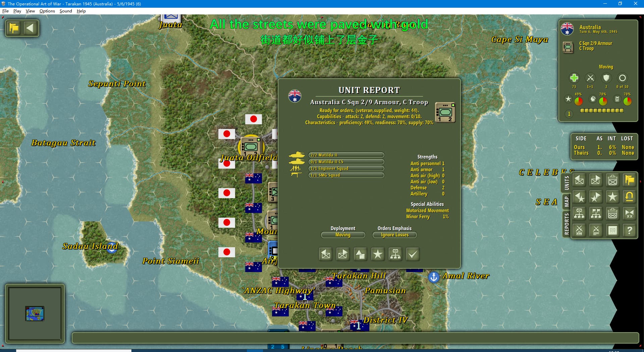Click the yellow unit health bar
The image size is (644, 352).
[602, 111]
